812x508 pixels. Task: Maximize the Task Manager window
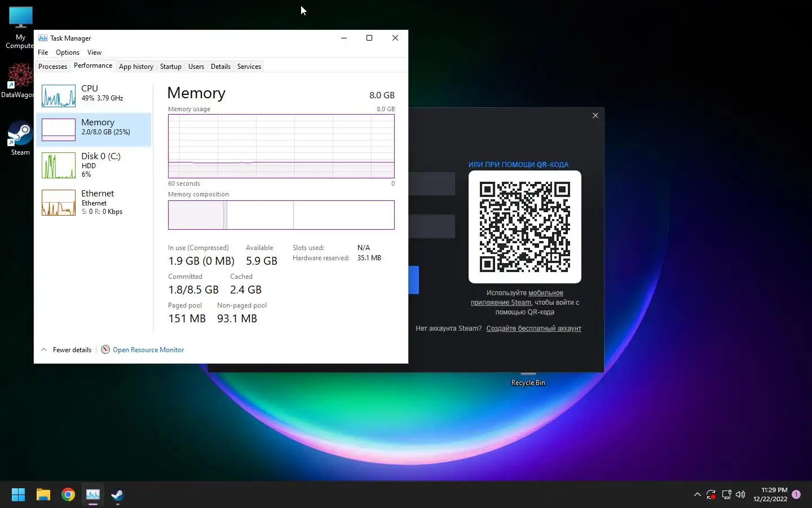click(x=369, y=38)
